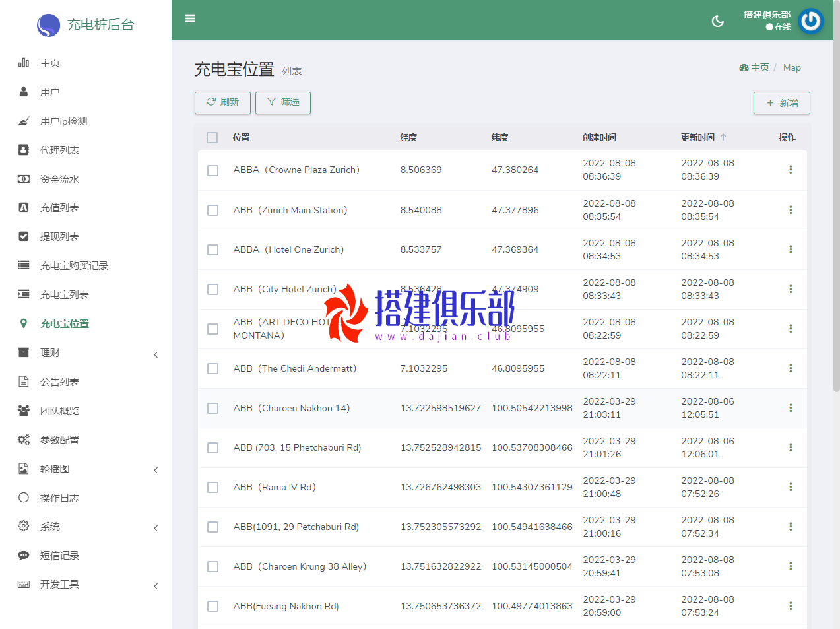Open actions menu for Zurich Main Station row

[791, 210]
